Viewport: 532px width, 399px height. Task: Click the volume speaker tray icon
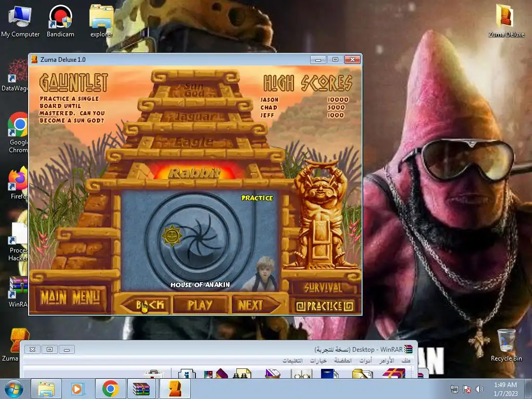tap(479, 389)
